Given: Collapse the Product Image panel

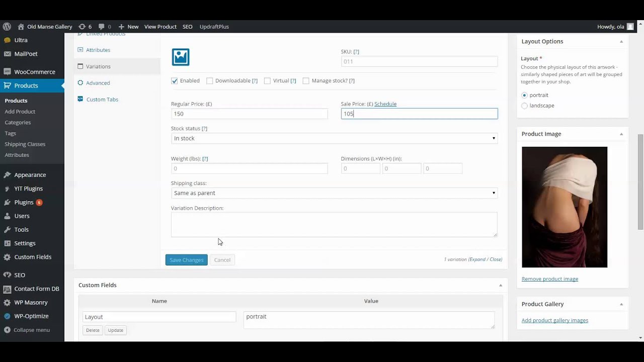Looking at the screenshot, I should [x=621, y=134].
